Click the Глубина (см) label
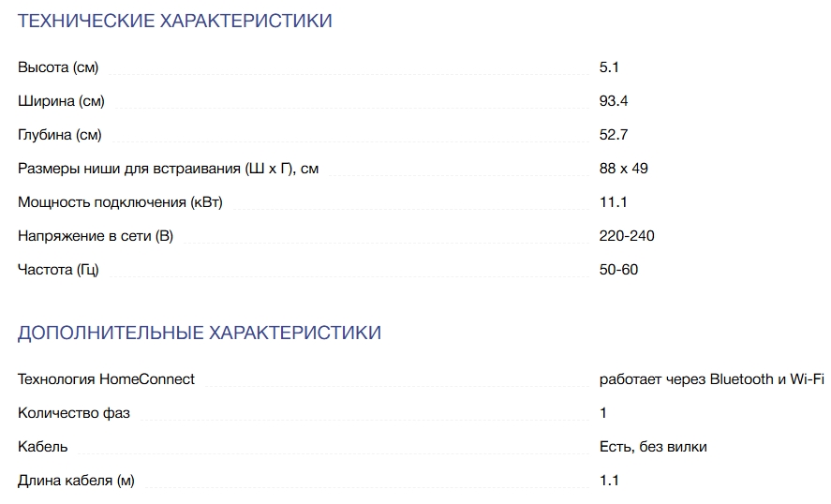Viewport: 831px width, 504px height. tap(60, 135)
